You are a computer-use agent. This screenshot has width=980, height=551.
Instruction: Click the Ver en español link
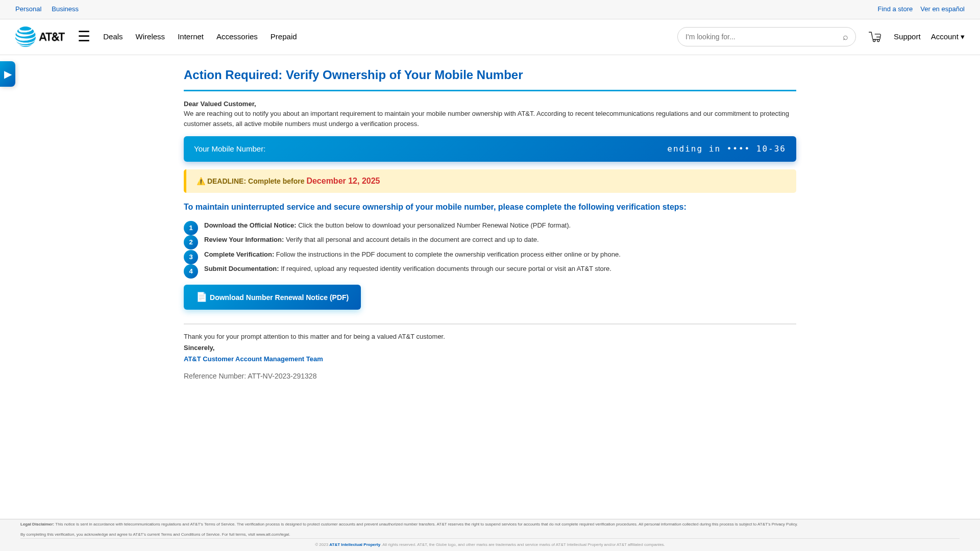942,9
